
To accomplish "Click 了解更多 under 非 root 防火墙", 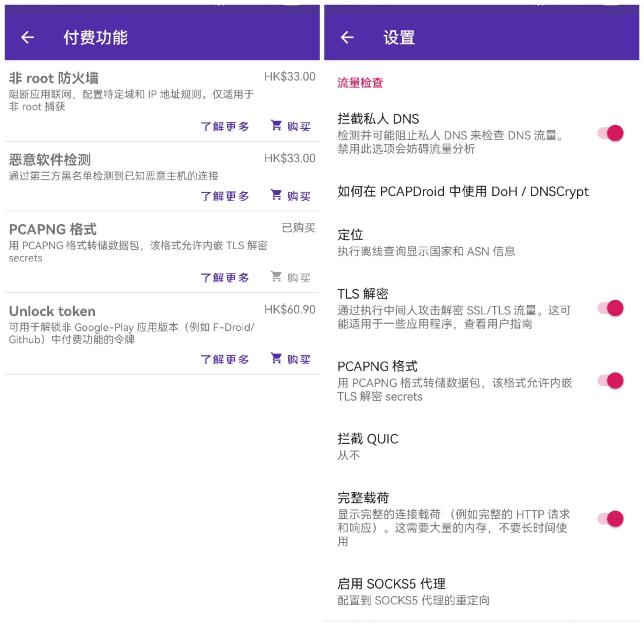I will coord(225,126).
